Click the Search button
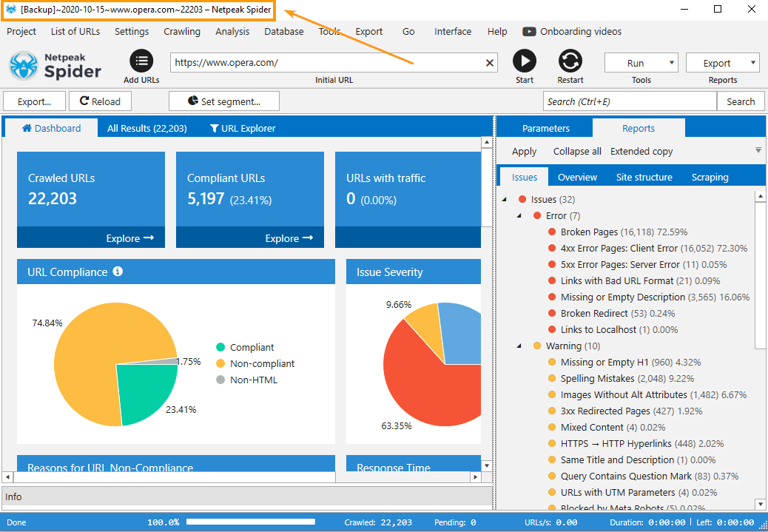Viewport: 768px width, 532px height. (741, 101)
